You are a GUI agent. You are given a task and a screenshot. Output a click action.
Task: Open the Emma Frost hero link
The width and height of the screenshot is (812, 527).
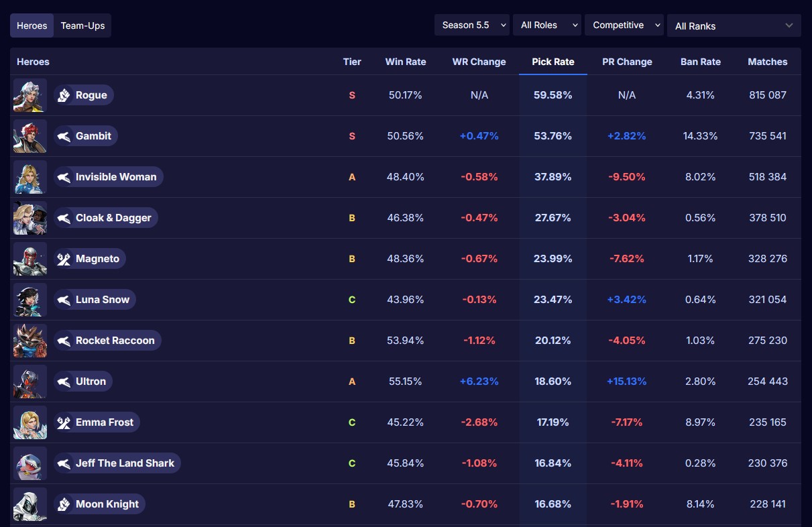tap(97, 422)
